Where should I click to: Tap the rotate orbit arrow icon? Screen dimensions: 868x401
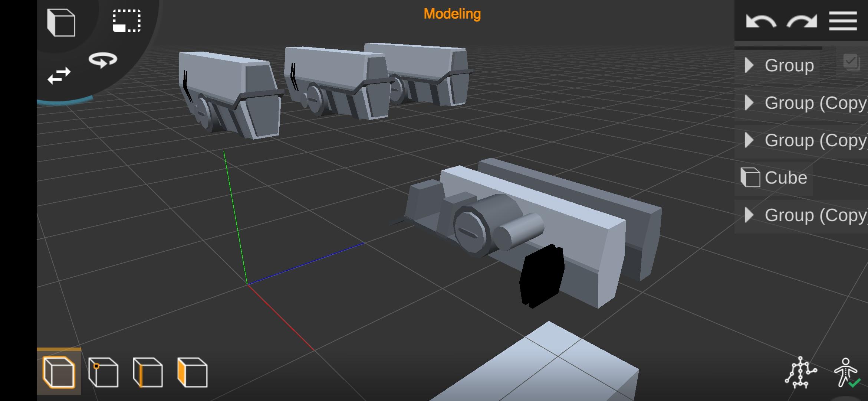[103, 60]
